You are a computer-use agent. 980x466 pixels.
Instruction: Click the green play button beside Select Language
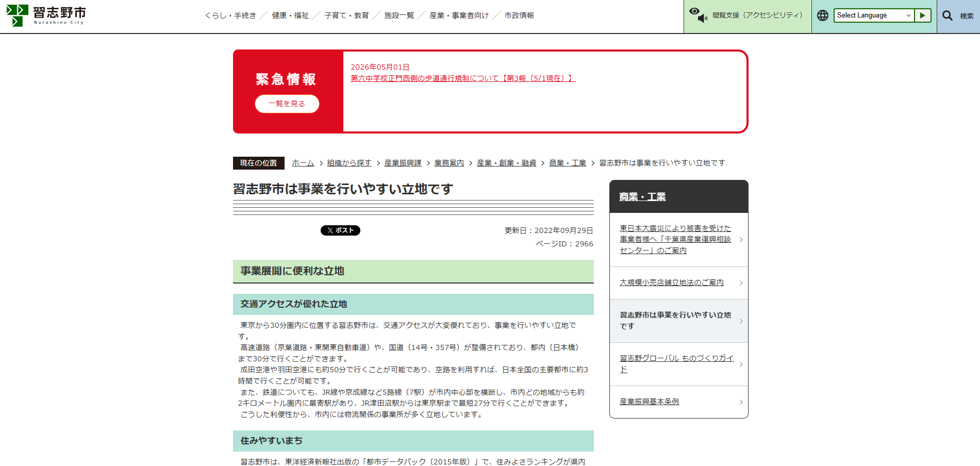(923, 15)
